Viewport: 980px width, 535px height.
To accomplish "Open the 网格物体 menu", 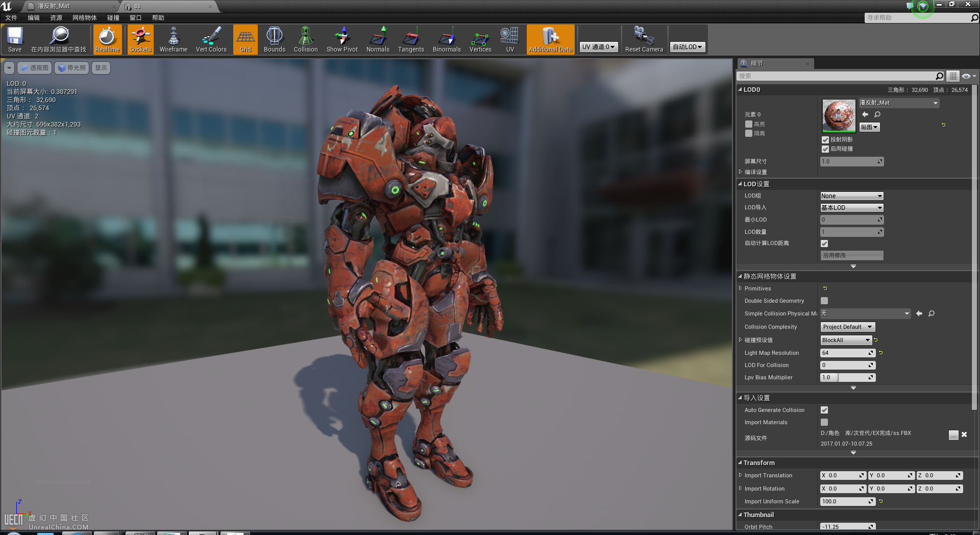I will [x=84, y=18].
